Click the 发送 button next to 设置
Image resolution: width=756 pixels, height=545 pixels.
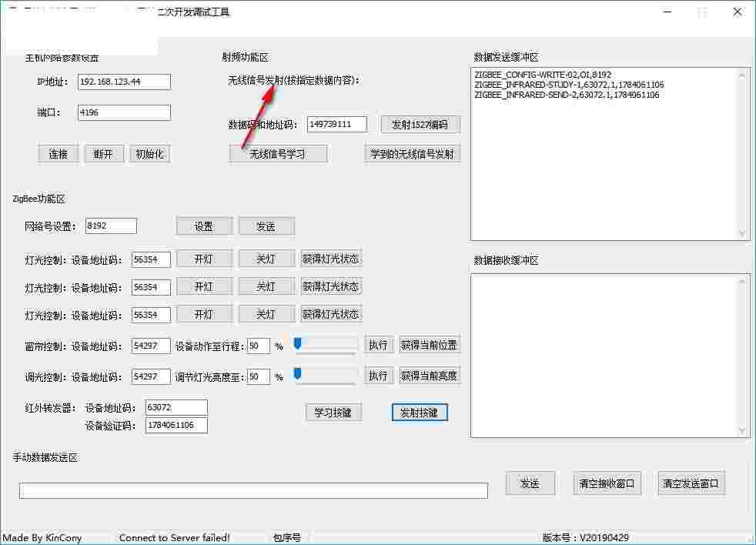pos(266,226)
